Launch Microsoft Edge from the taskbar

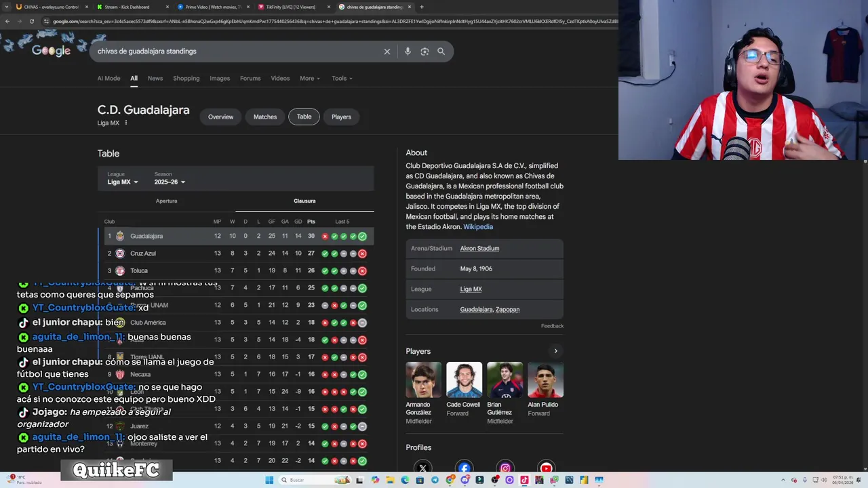(405, 480)
